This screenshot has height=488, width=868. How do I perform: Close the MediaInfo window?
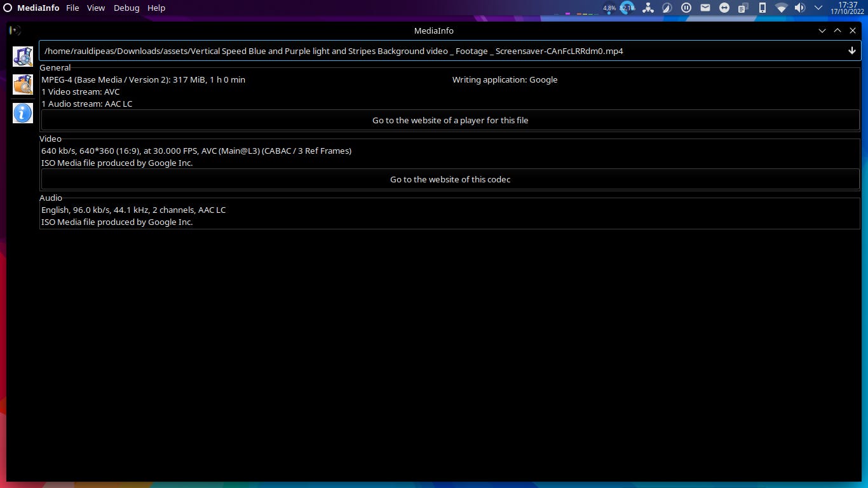[x=853, y=30]
